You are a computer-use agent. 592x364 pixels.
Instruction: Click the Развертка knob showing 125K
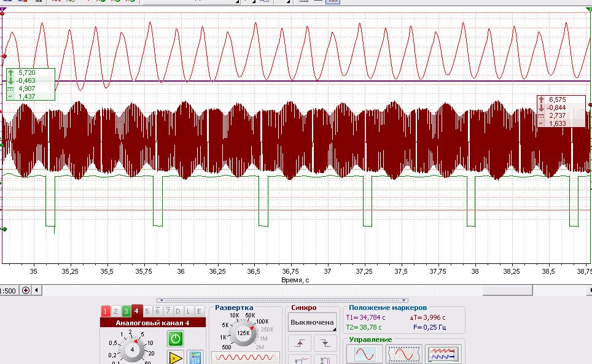[x=243, y=333]
